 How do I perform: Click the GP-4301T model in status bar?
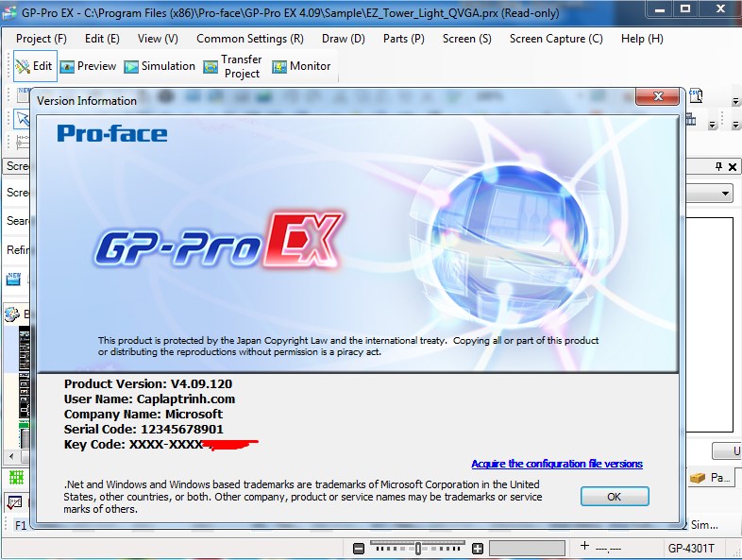(x=690, y=549)
